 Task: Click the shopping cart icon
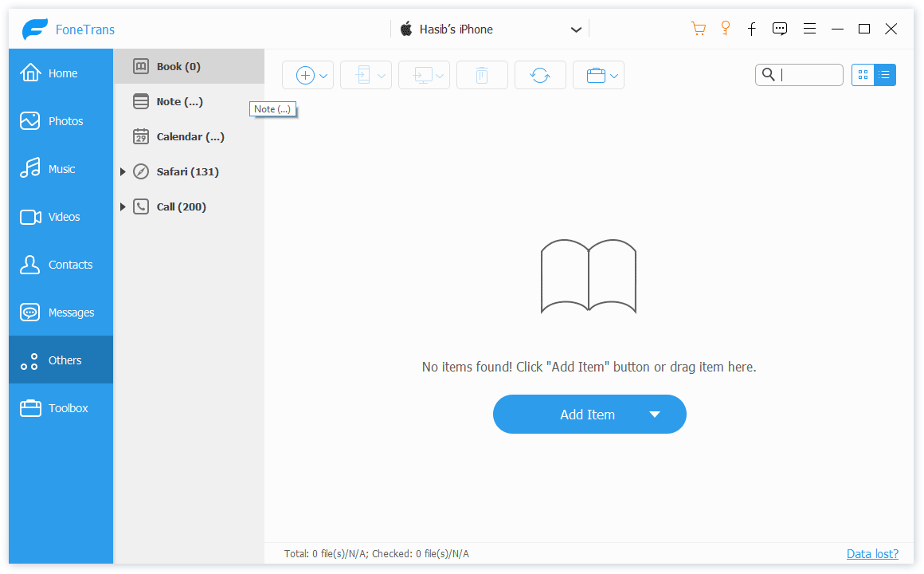[699, 28]
